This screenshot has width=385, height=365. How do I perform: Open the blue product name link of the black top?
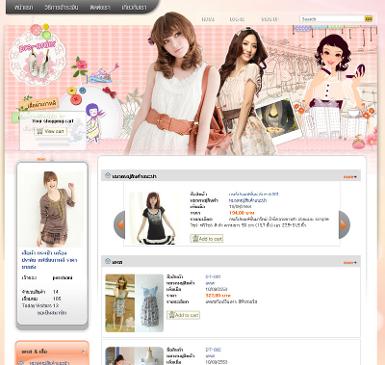pyautogui.click(x=254, y=194)
